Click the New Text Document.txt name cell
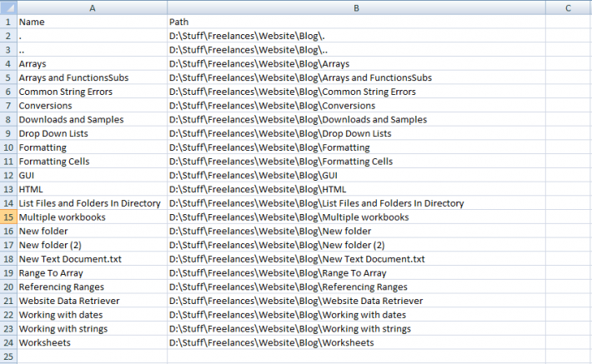Image resolution: width=592 pixels, height=364 pixels. 91,259
